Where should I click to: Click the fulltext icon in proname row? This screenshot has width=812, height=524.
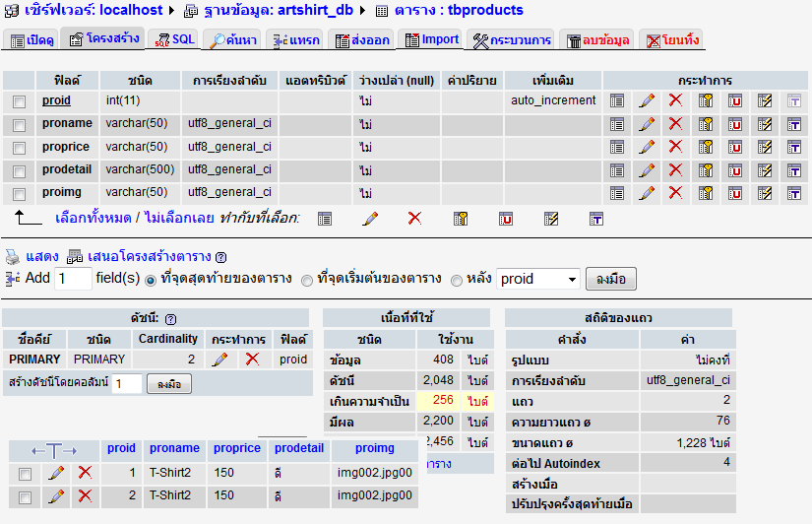point(793,124)
